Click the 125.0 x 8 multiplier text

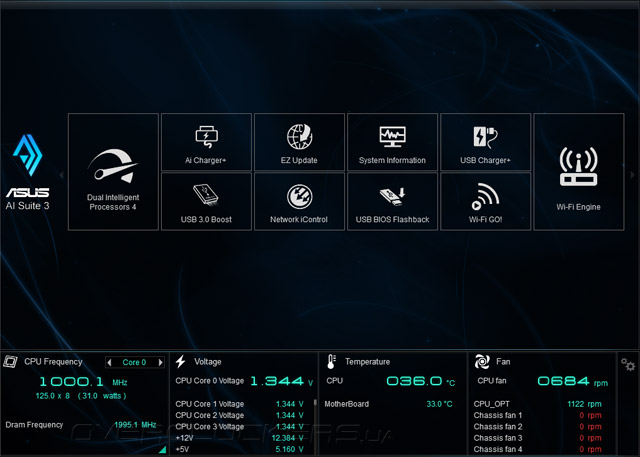[53, 396]
